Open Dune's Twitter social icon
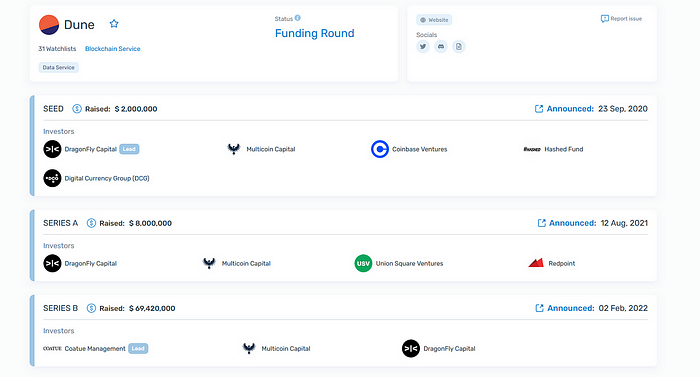Viewport: 700px width, 377px height. (423, 46)
